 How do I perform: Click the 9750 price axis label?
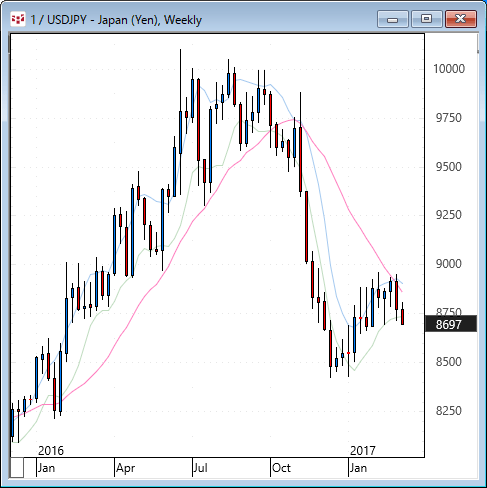click(449, 118)
